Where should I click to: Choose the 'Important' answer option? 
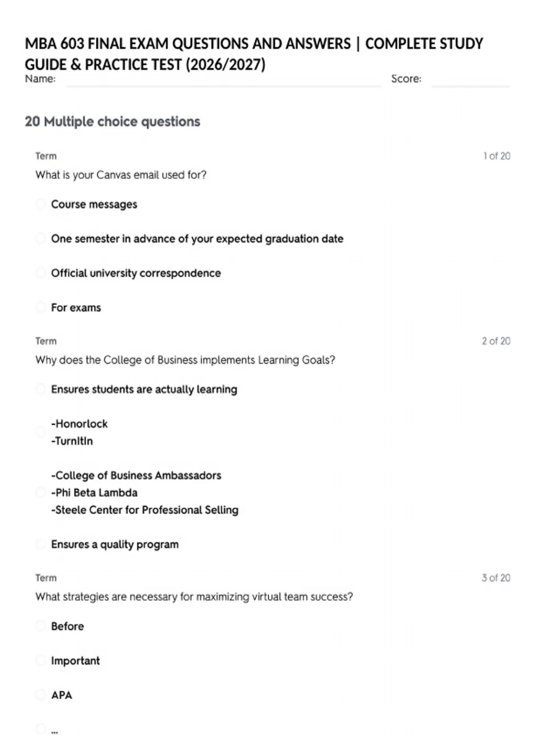[x=40, y=660]
